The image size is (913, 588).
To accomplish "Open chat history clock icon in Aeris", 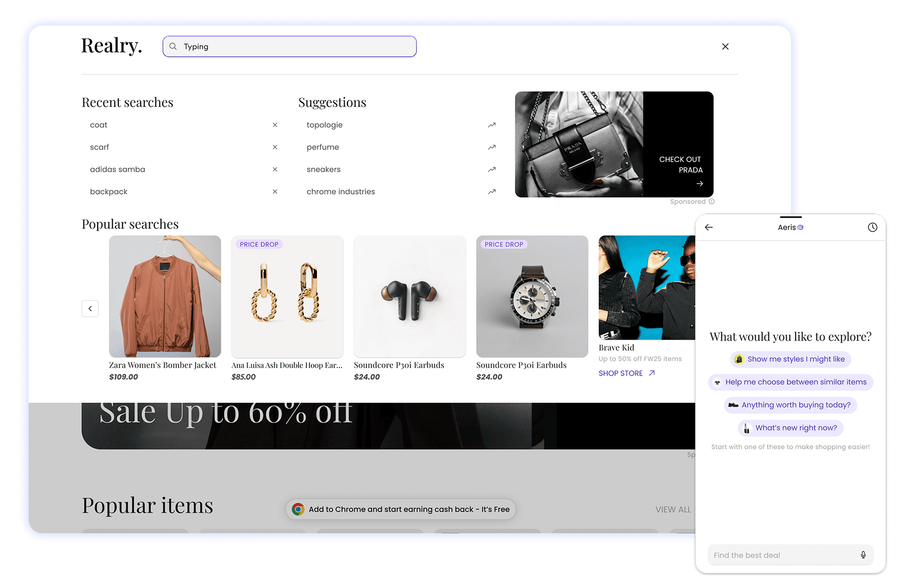I will pos(873,227).
